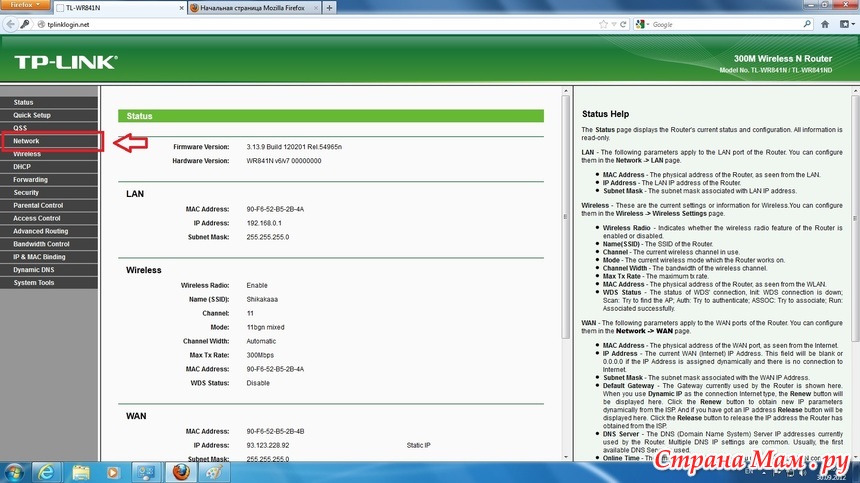Screen dimensions: 860x483
Task: Open Bandwidth Control settings
Action: click(49, 244)
